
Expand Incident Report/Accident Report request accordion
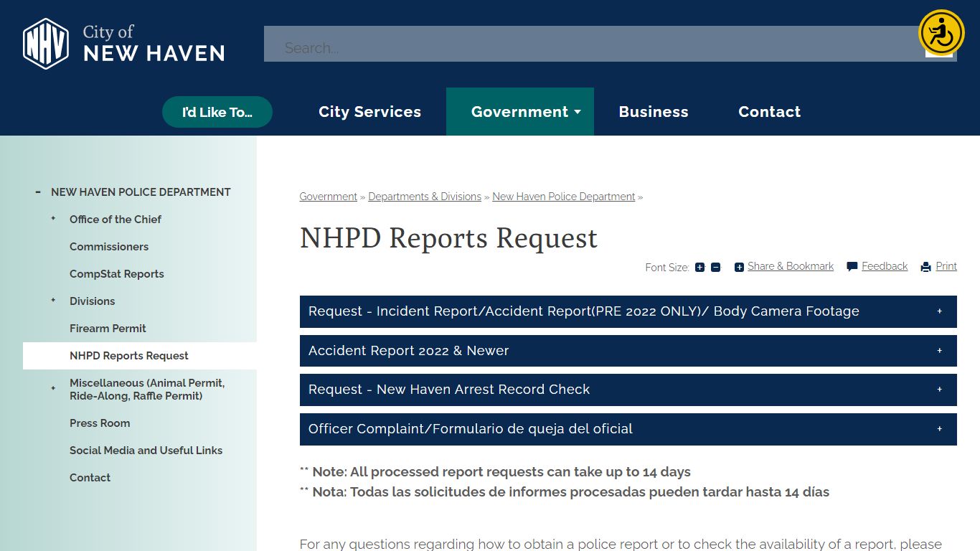click(x=628, y=311)
